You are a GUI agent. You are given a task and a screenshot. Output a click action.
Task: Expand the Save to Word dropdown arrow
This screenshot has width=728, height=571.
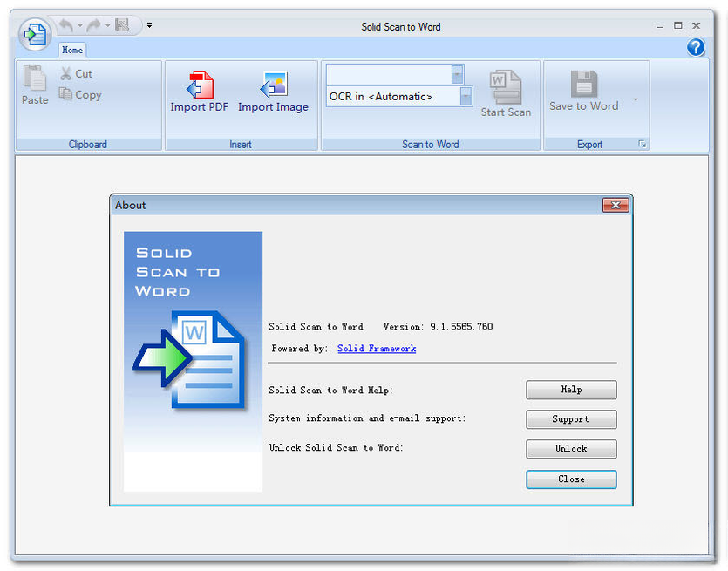(636, 99)
